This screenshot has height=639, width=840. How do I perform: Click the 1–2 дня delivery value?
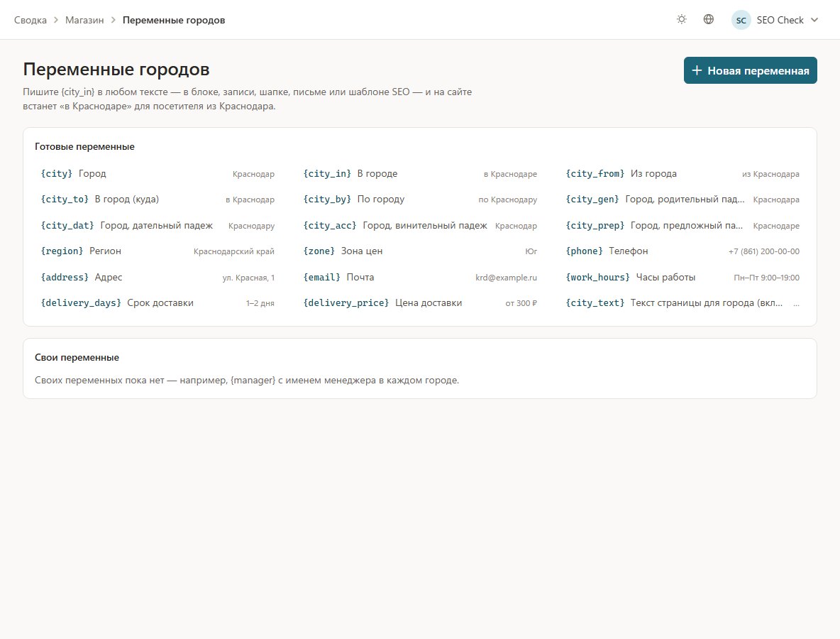[260, 303]
